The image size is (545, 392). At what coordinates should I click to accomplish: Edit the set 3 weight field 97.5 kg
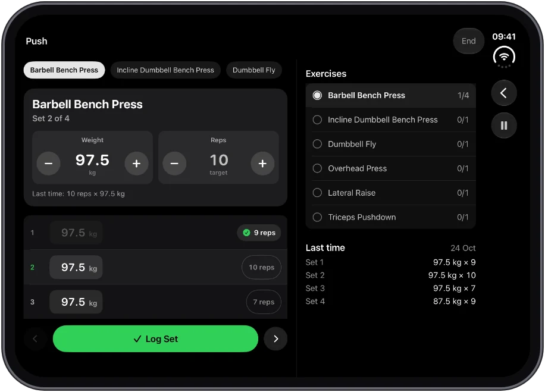(x=76, y=302)
